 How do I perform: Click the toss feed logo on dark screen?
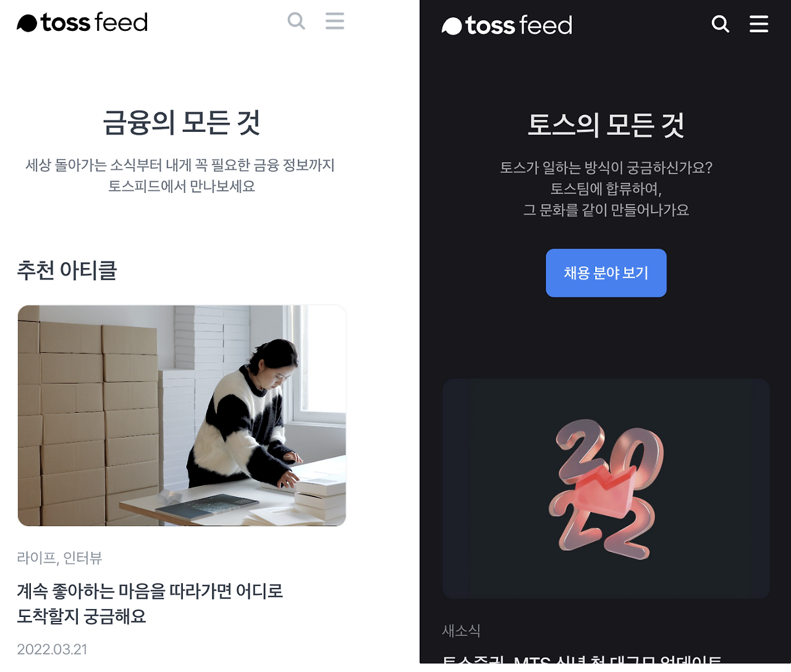click(507, 25)
